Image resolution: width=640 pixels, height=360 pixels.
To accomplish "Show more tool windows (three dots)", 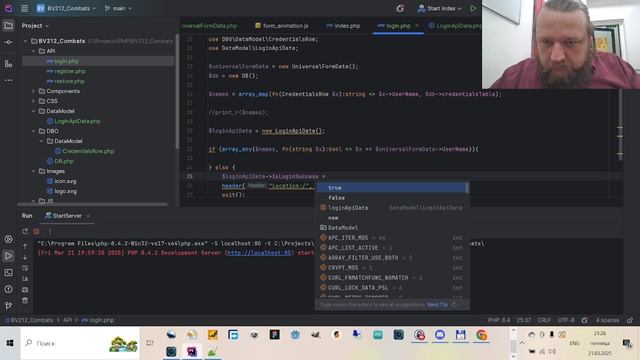I will [x=8, y=80].
